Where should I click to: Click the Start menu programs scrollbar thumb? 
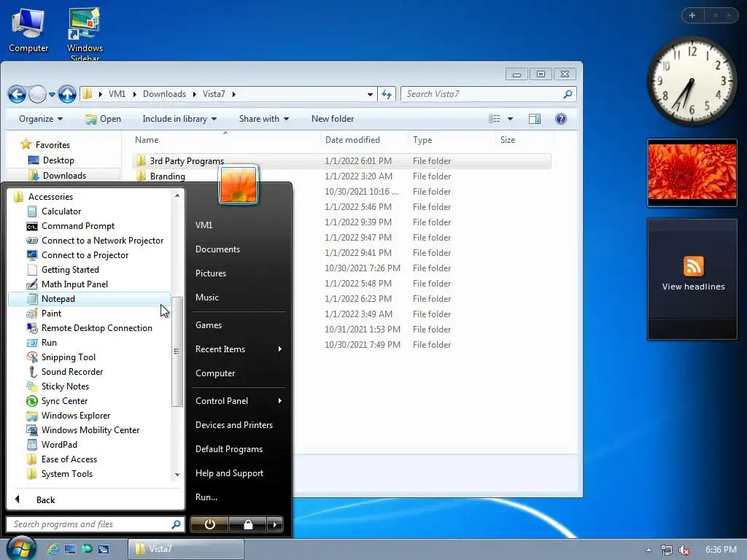(x=177, y=351)
